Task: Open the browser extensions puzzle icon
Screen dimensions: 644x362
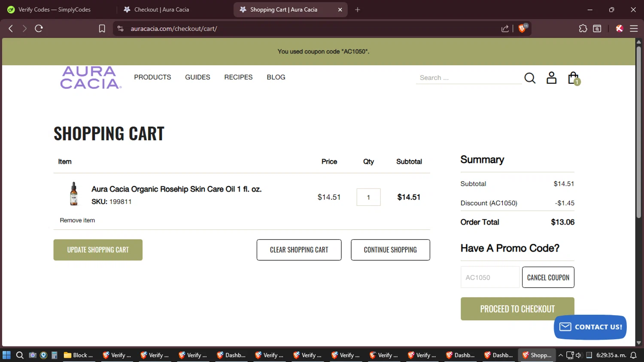Action: (x=583, y=28)
